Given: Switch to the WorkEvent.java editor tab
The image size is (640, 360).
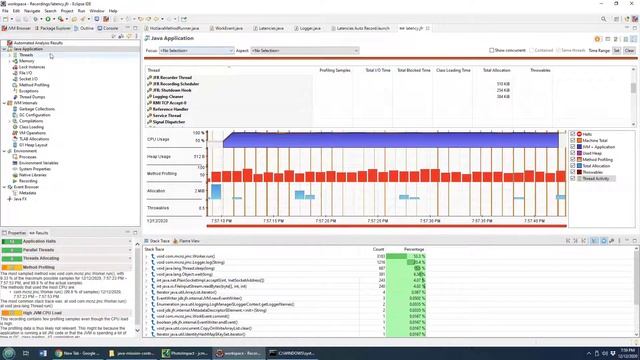Looking at the screenshot, I should pos(226,29).
